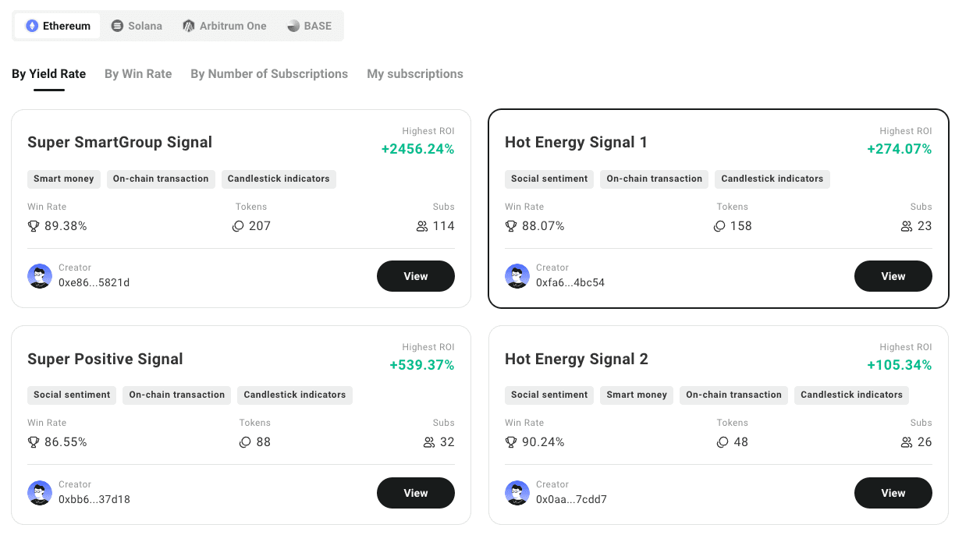Click trophy icon beside 89.38% win rate
This screenshot has width=980, height=560.
coord(34,226)
